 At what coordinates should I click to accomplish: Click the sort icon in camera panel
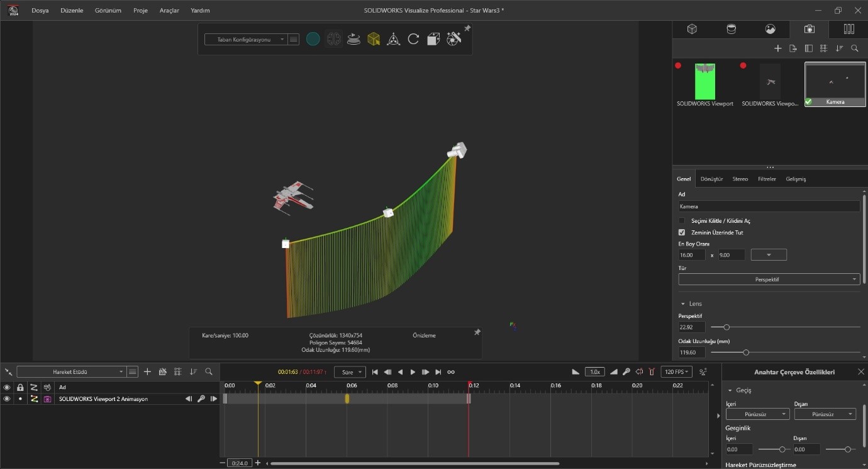[x=839, y=48]
